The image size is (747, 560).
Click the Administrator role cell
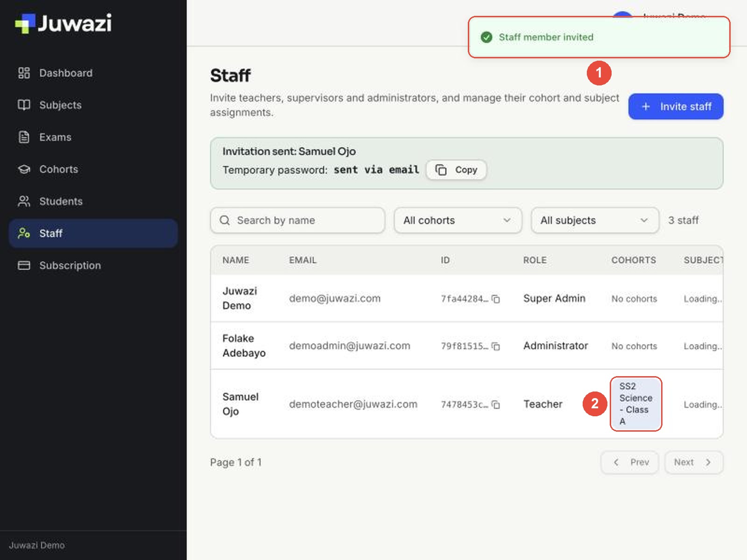[556, 346]
